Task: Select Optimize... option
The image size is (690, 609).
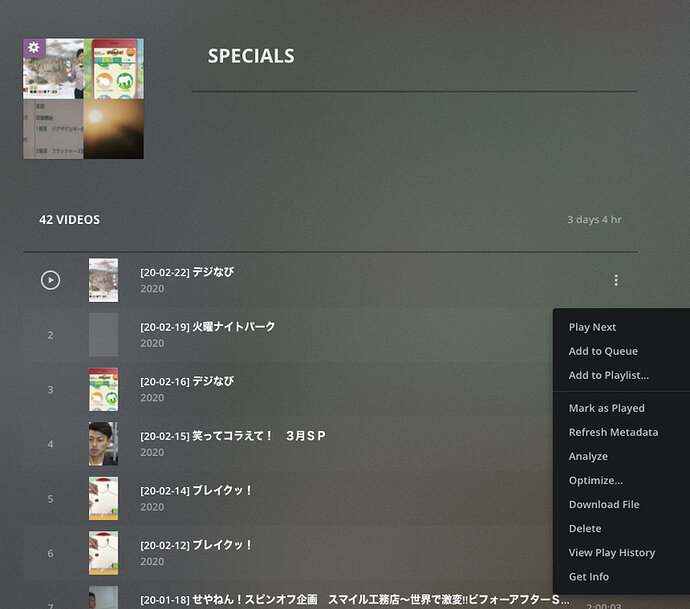Action: tap(595, 481)
